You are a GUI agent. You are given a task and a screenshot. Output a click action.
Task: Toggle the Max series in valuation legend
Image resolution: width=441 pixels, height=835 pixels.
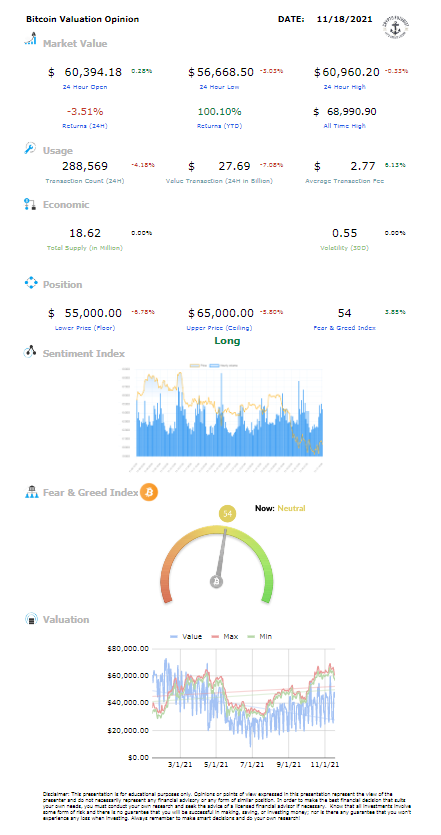[x=224, y=636]
